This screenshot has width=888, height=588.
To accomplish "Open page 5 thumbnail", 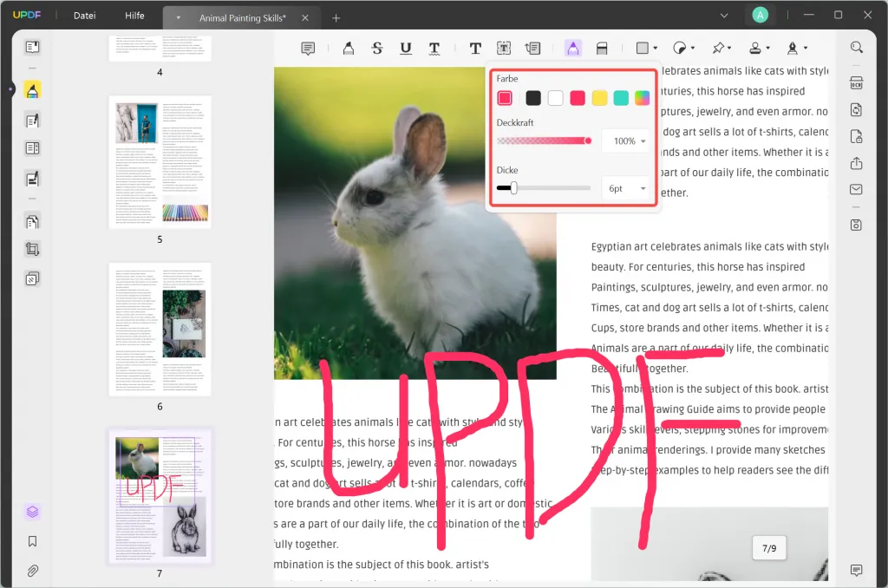I will (160, 162).
